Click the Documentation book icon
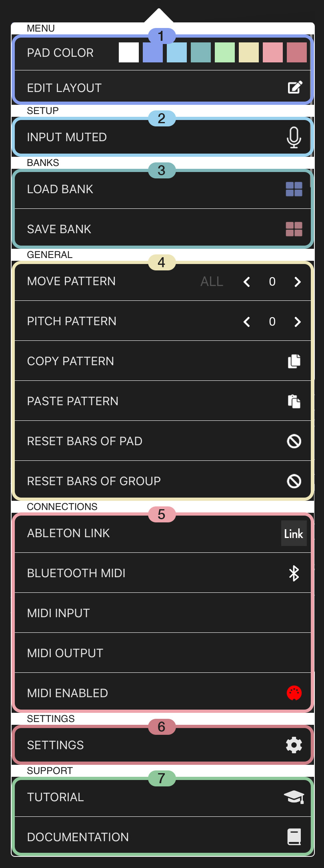 (x=294, y=837)
